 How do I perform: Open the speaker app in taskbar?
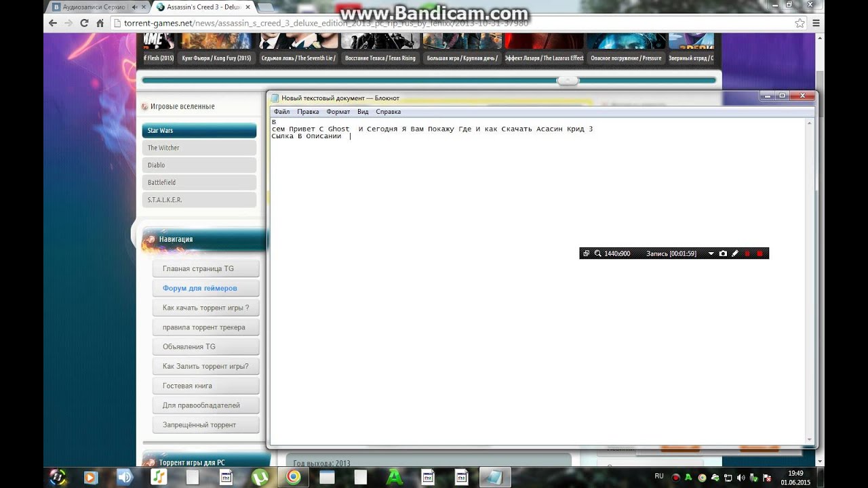[125, 476]
